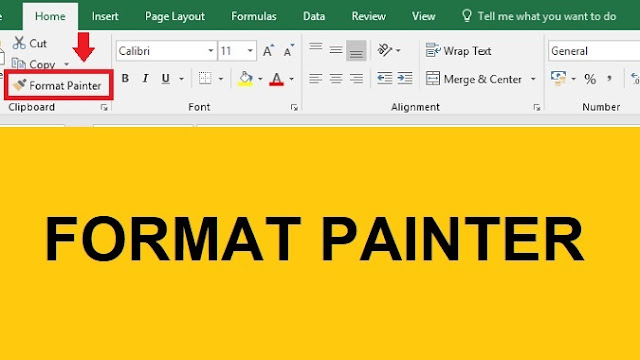This screenshot has height=360, width=640.
Task: Click Tell me what you want to do
Action: point(539,16)
